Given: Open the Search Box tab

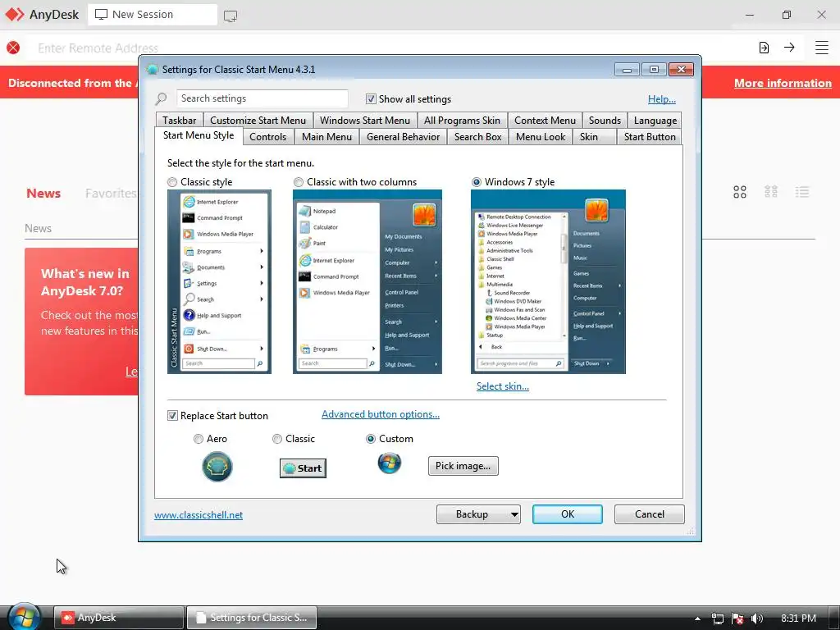Looking at the screenshot, I should click(478, 137).
